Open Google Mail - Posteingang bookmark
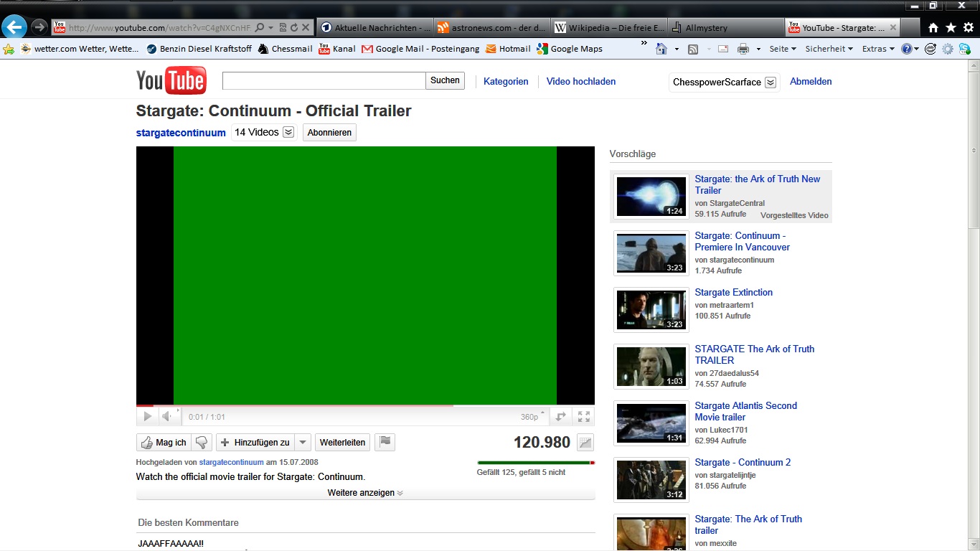Viewport: 980px width, 551px height. pyautogui.click(x=420, y=49)
